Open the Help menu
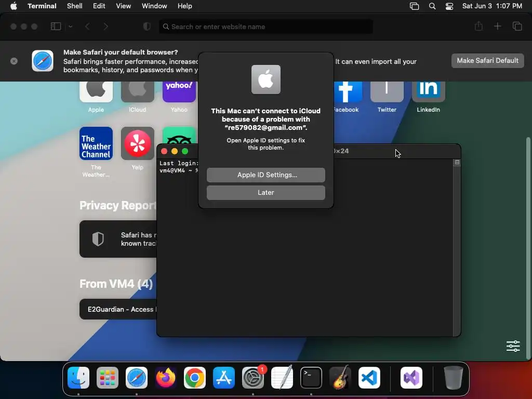The height and width of the screenshot is (399, 532). coord(185,6)
